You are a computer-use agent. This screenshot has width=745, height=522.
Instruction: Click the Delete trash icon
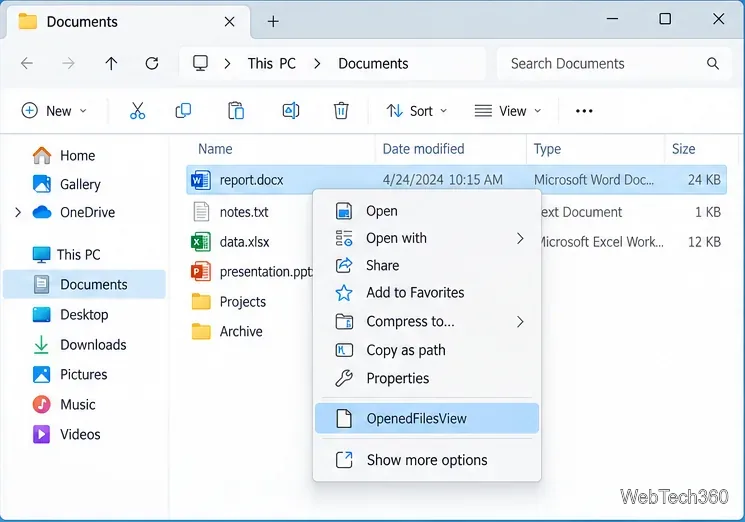point(341,111)
